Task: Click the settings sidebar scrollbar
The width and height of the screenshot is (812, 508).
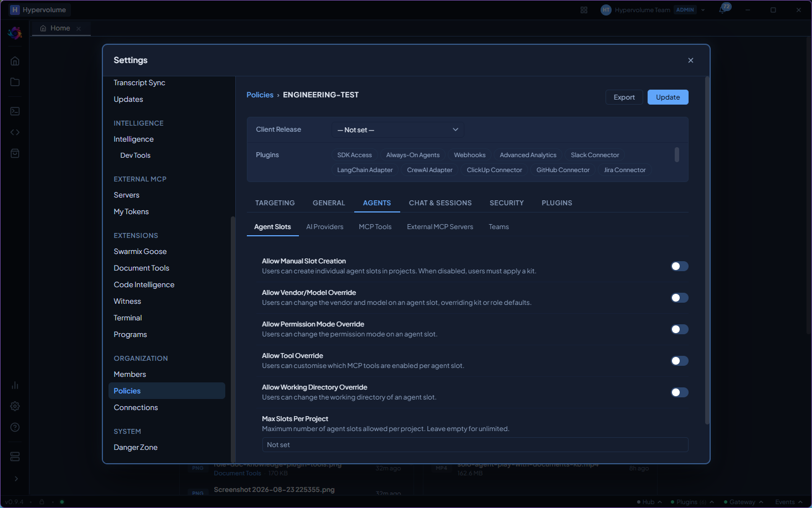Action: click(233, 339)
